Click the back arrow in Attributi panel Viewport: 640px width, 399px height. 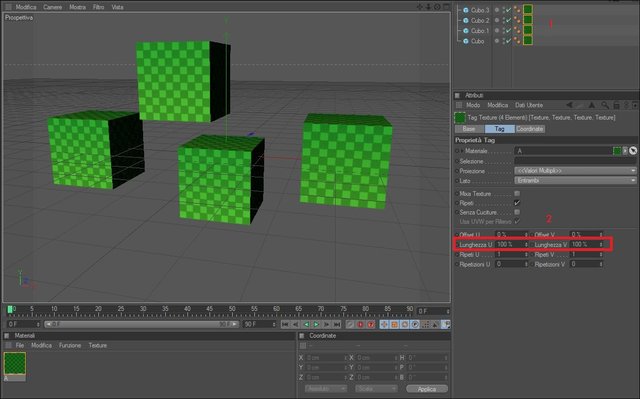(569, 105)
